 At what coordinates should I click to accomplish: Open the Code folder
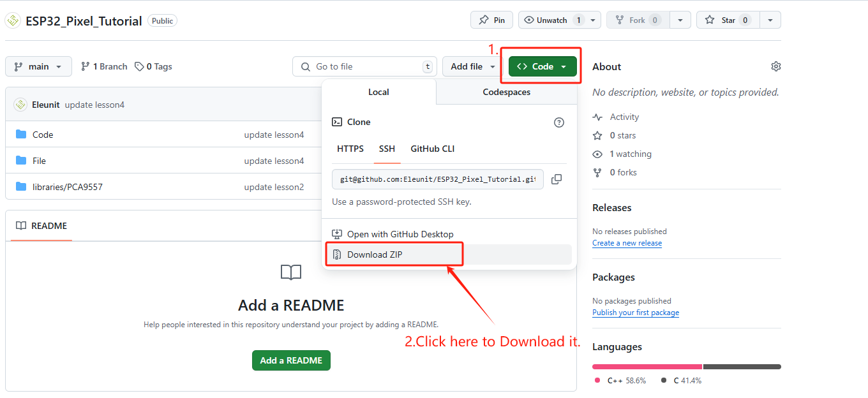43,135
